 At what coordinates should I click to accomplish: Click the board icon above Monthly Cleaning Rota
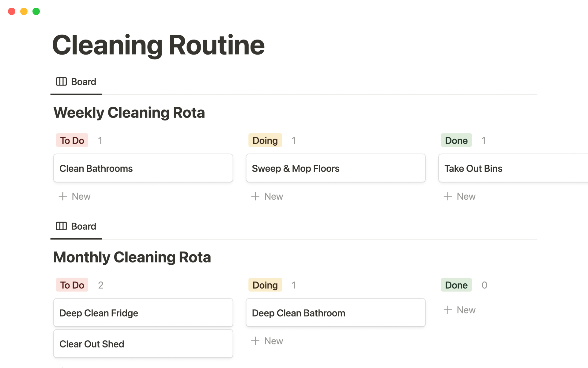[x=61, y=226]
